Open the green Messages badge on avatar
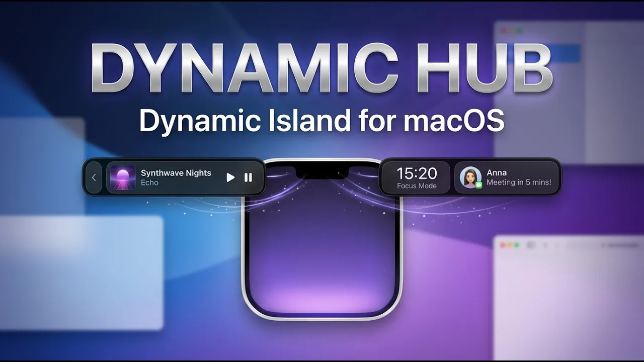Screen dimensions: 644x362 click(478, 185)
